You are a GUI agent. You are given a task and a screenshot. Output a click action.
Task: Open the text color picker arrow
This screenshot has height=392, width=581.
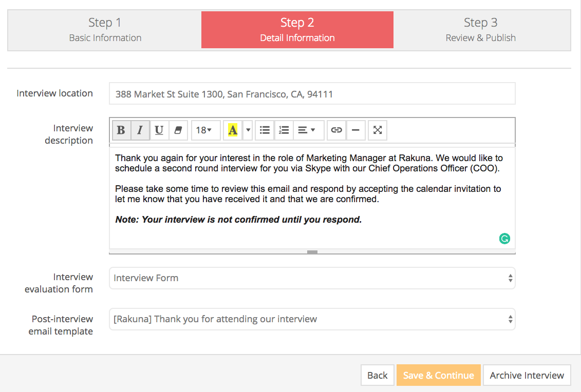(248, 130)
